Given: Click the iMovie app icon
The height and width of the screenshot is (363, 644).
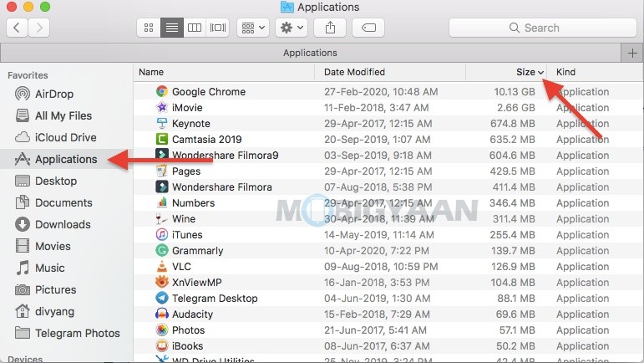Looking at the screenshot, I should click(x=162, y=107).
